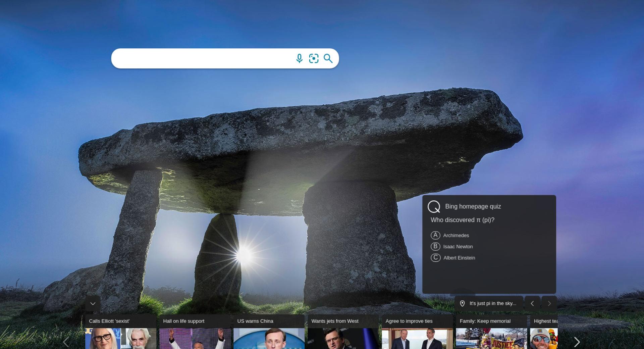Collapse the news feed with down chevron
Viewport: 644px width, 349px height.
pos(93,303)
